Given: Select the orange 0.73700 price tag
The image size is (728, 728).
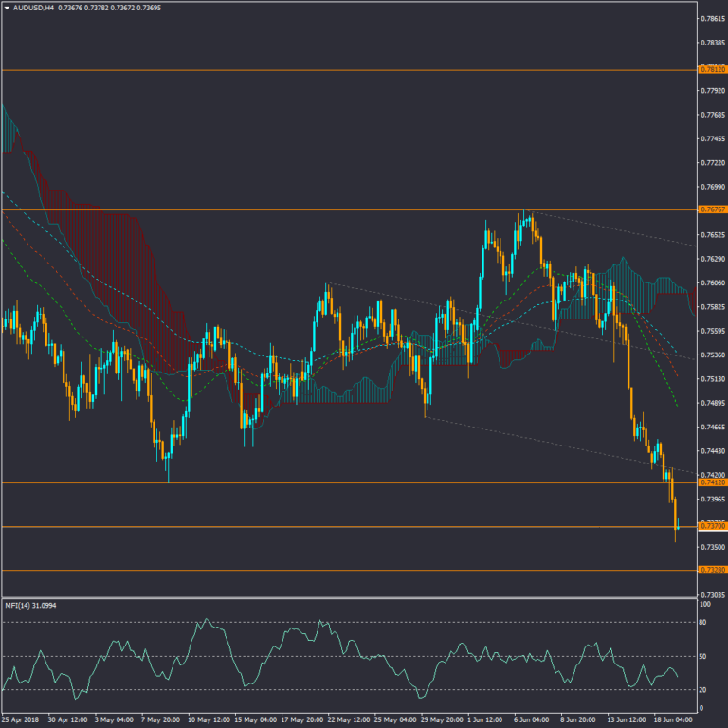Looking at the screenshot, I should pyautogui.click(x=712, y=526).
